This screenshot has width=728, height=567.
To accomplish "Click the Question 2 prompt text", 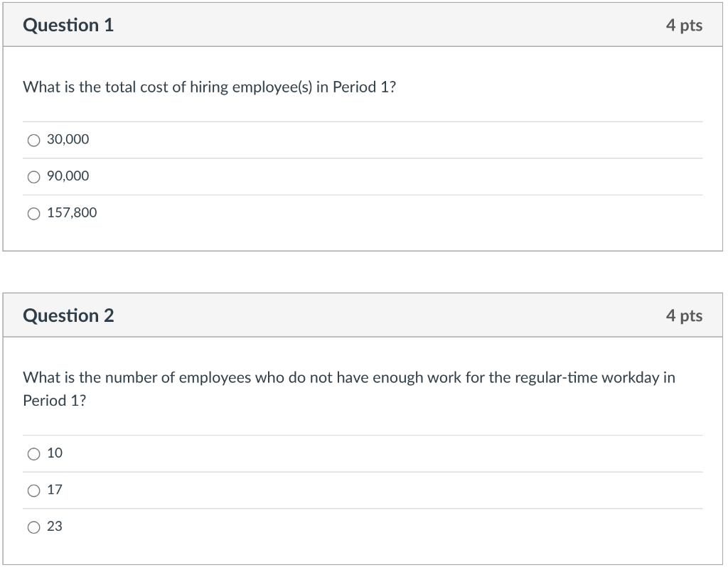I will [348, 378].
